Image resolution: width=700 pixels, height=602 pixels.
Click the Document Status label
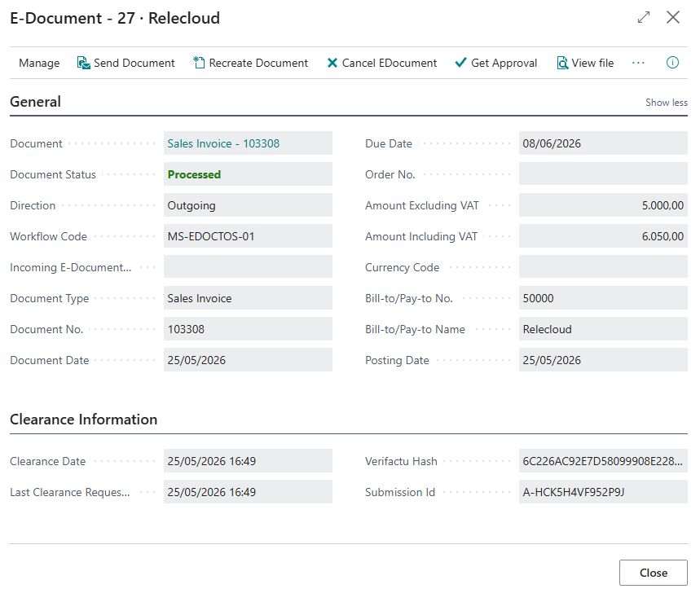click(x=53, y=174)
